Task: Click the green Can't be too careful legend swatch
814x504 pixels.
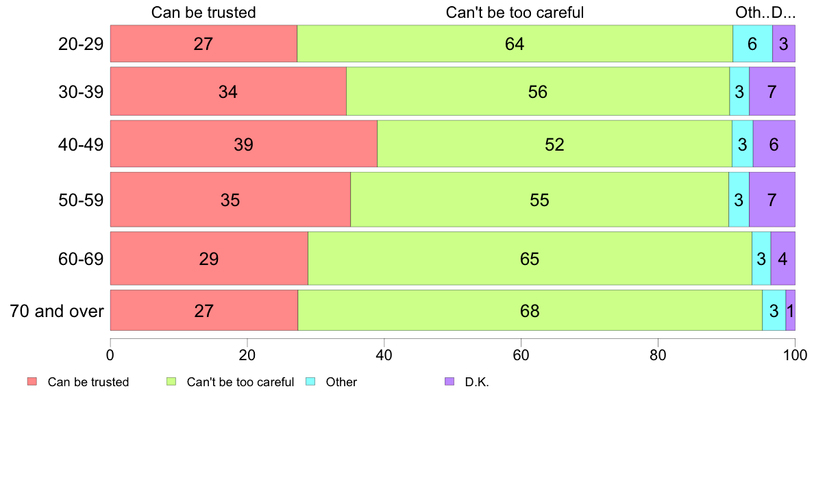Action: click(x=171, y=381)
